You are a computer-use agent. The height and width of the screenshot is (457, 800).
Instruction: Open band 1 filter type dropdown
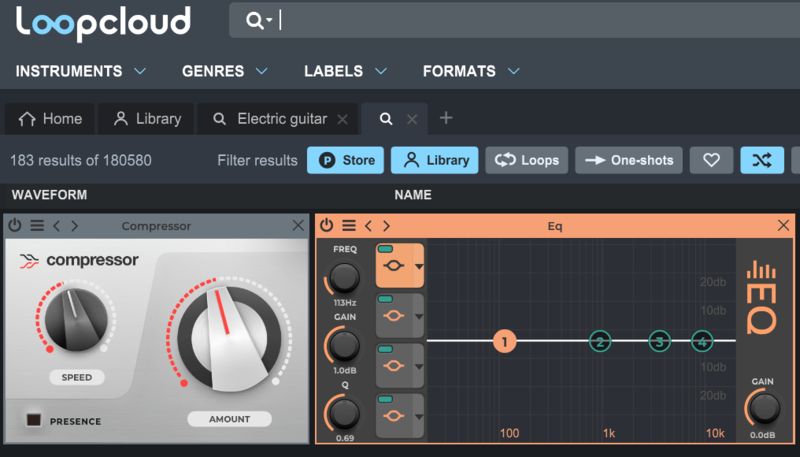point(418,267)
